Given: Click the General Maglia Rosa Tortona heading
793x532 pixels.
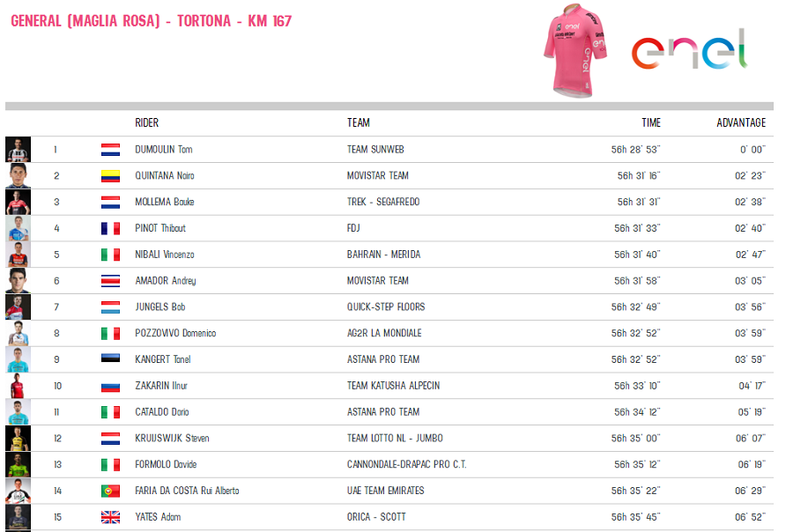Looking at the screenshot, I should click(x=152, y=21).
